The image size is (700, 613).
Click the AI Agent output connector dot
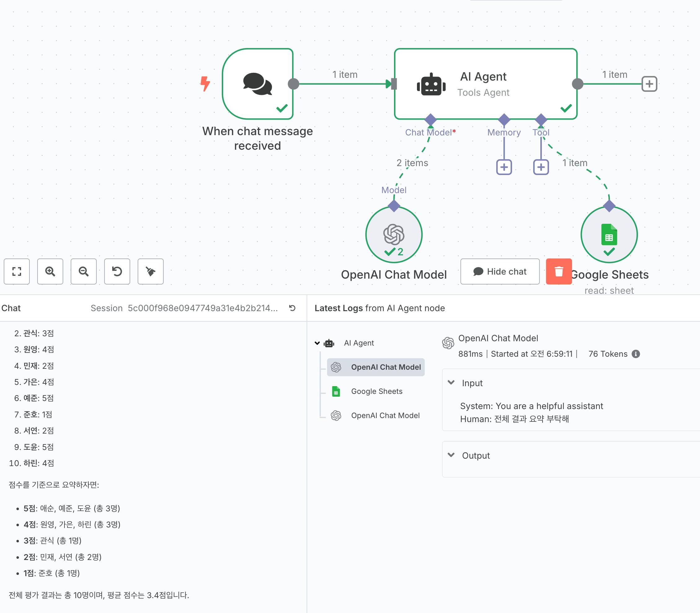click(578, 84)
